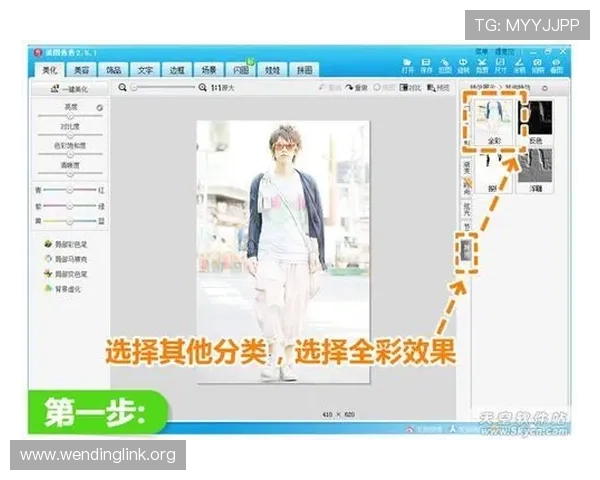Screen dimensions: 600x480
Task: Open the 文字 tab
Action: (x=145, y=70)
